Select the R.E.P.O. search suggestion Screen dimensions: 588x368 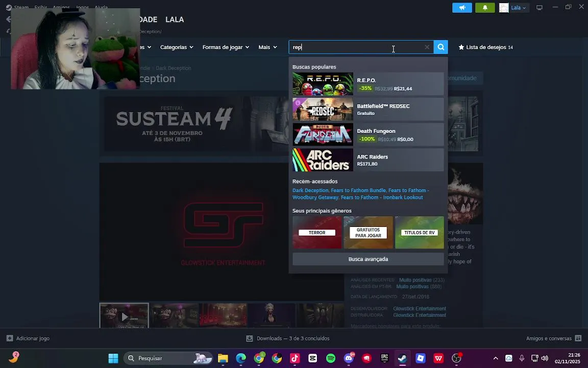click(368, 84)
